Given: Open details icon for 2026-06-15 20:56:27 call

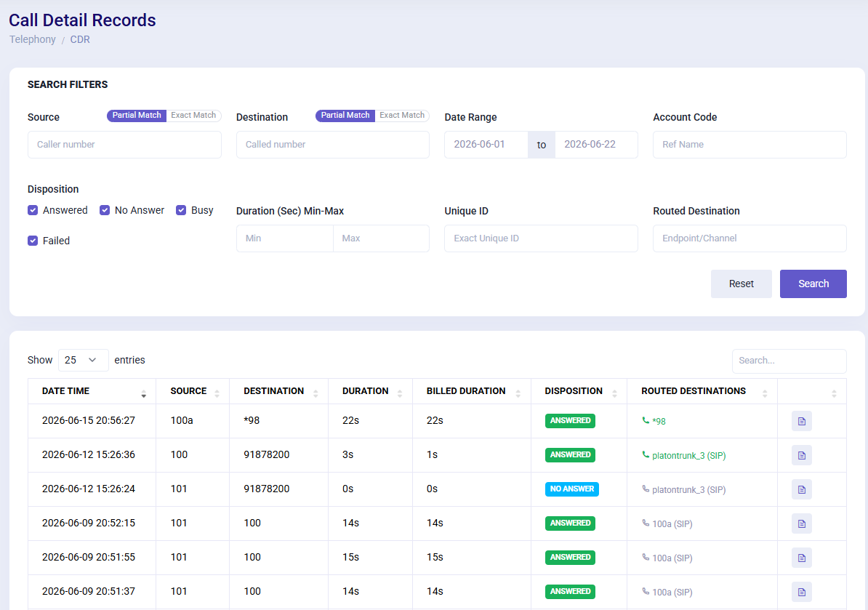Looking at the screenshot, I should pyautogui.click(x=801, y=421).
